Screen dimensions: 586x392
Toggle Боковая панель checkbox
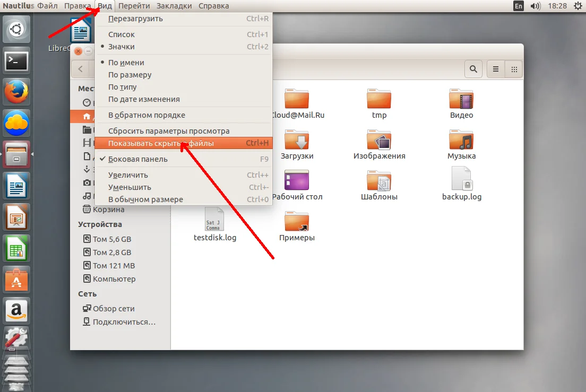(184, 159)
